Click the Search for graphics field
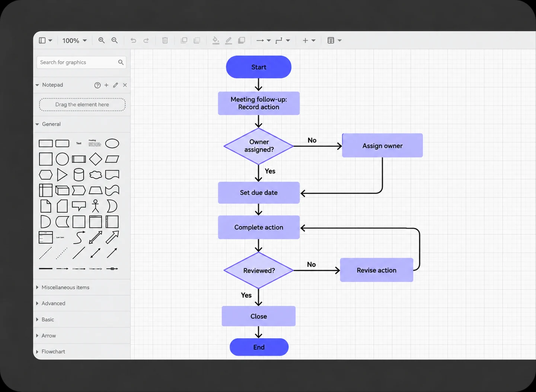Viewport: 536px width, 392px height. (x=81, y=62)
